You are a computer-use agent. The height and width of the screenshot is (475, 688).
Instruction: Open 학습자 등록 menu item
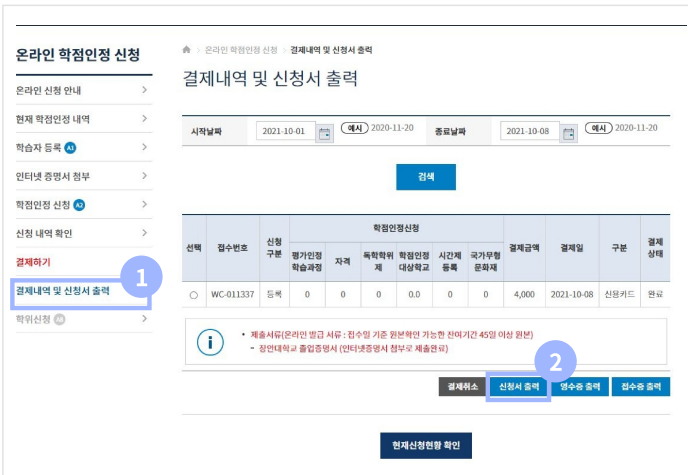(84, 147)
